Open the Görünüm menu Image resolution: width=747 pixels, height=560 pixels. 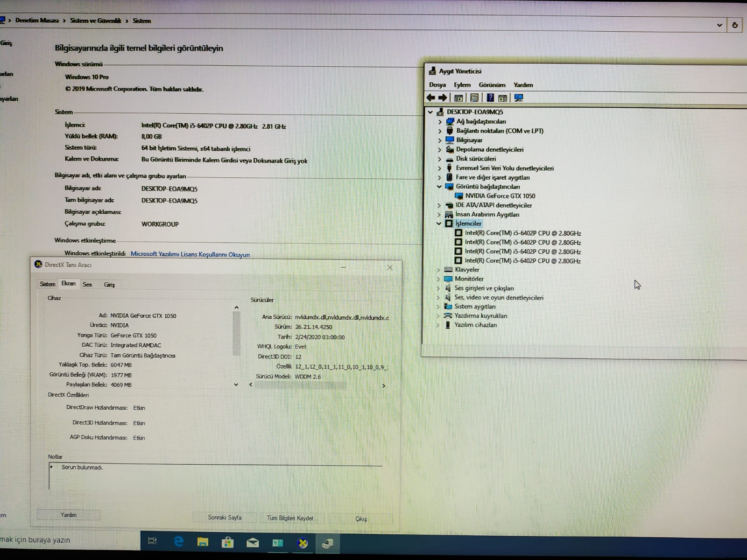click(x=492, y=85)
